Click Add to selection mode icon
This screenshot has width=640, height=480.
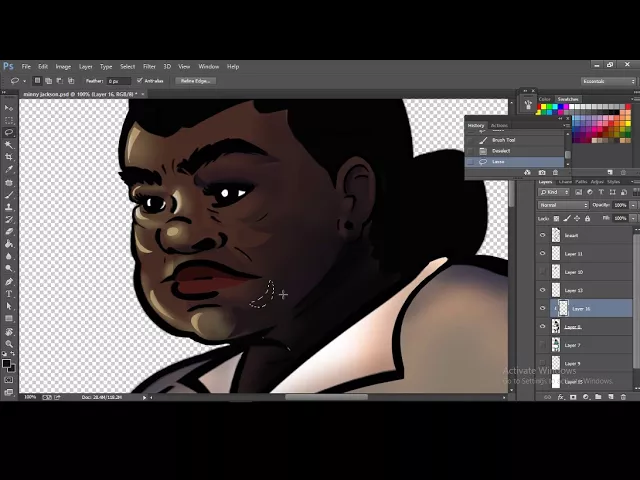pyautogui.click(x=49, y=81)
